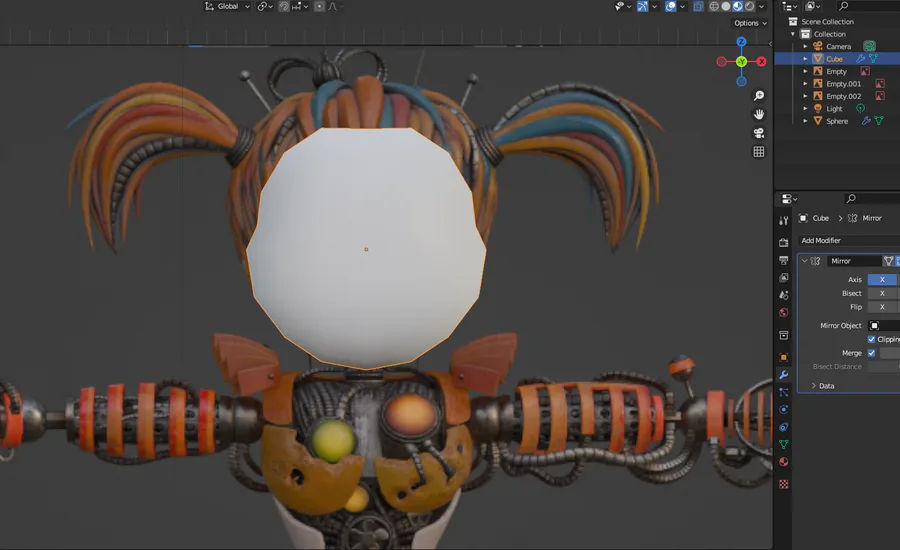
Task: Click the Mirror modifier name field
Action: click(x=854, y=261)
